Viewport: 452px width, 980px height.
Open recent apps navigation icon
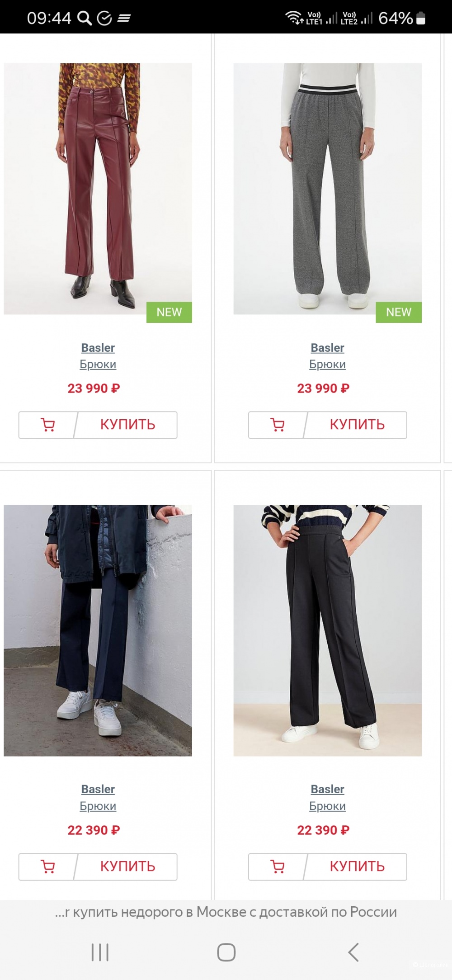[x=100, y=952]
